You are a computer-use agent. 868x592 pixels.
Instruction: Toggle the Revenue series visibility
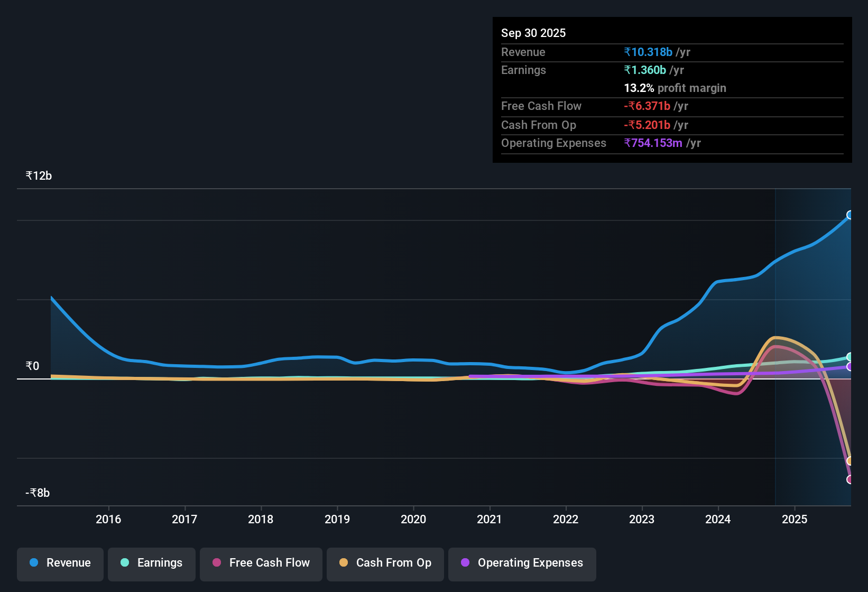pos(60,563)
